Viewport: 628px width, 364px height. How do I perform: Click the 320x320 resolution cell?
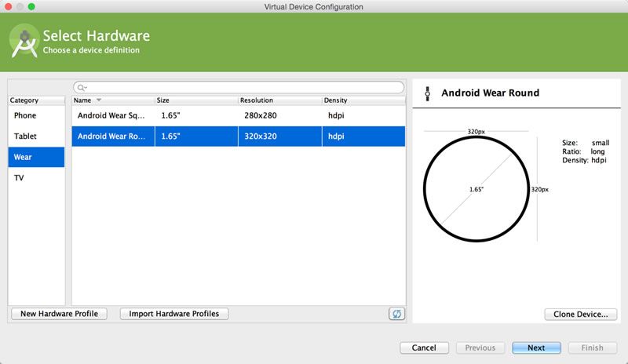280,136
